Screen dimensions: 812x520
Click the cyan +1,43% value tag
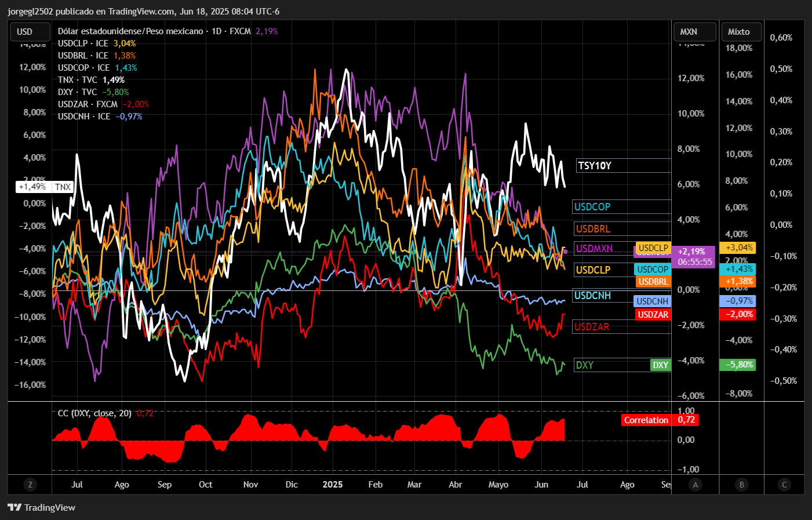[x=738, y=269]
